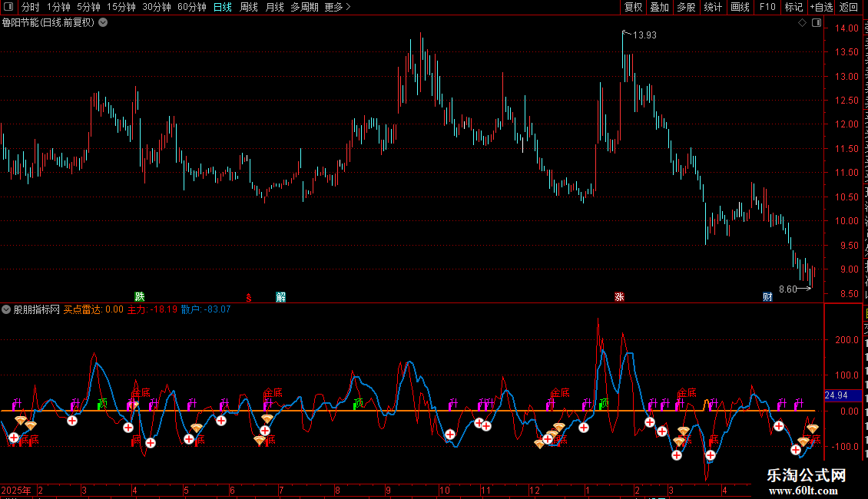Select the 60分钟 period
Screen dimensions: 868x499
click(192, 7)
